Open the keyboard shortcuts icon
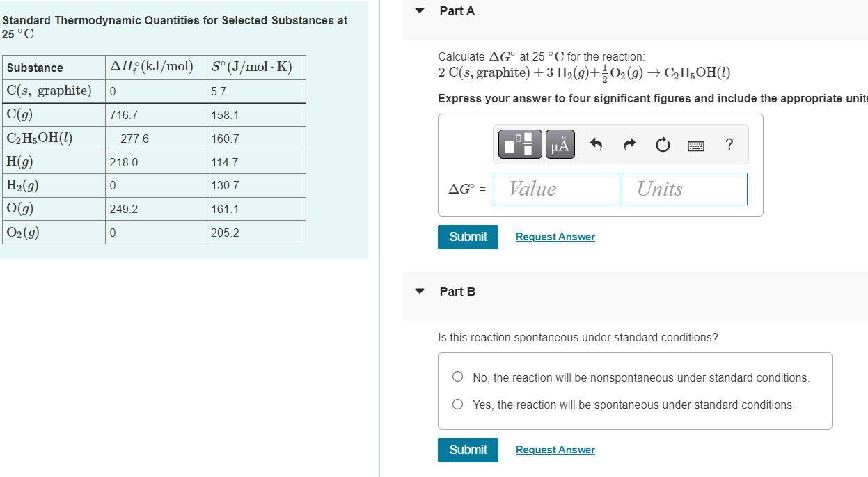Viewport: 868px width, 477px height. click(695, 145)
